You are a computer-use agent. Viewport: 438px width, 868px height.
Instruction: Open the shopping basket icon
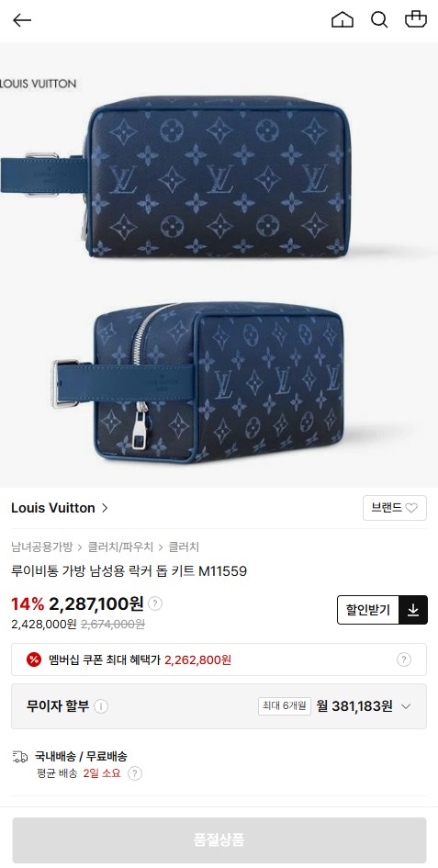click(416, 19)
